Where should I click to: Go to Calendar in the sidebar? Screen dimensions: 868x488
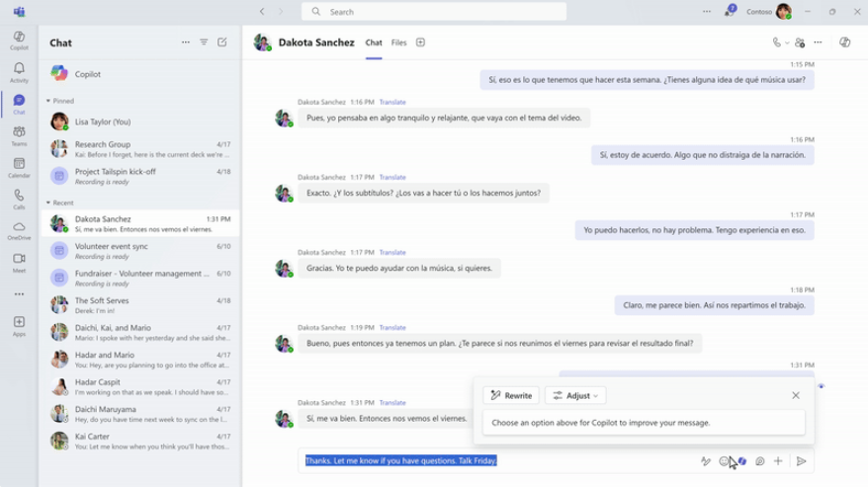[x=19, y=167]
